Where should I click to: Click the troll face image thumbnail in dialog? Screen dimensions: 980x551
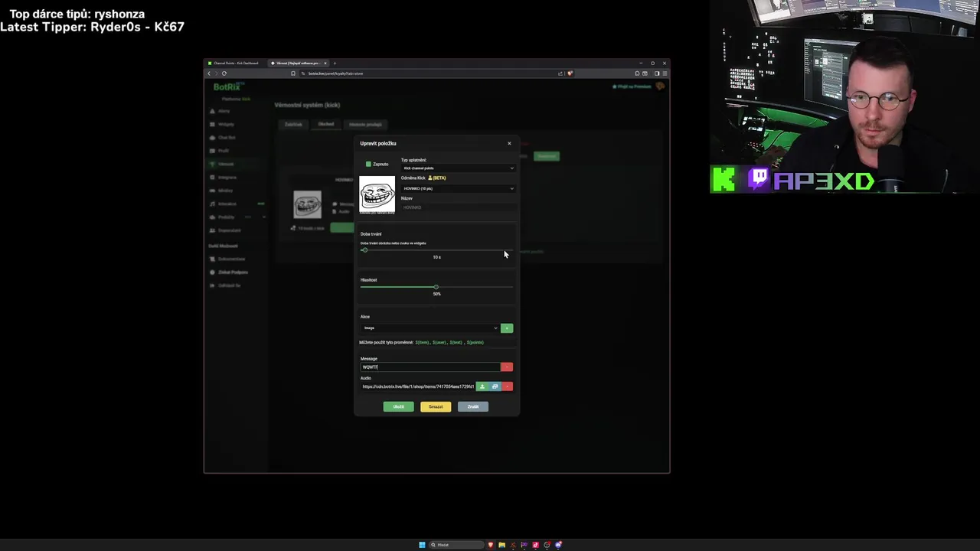(377, 195)
